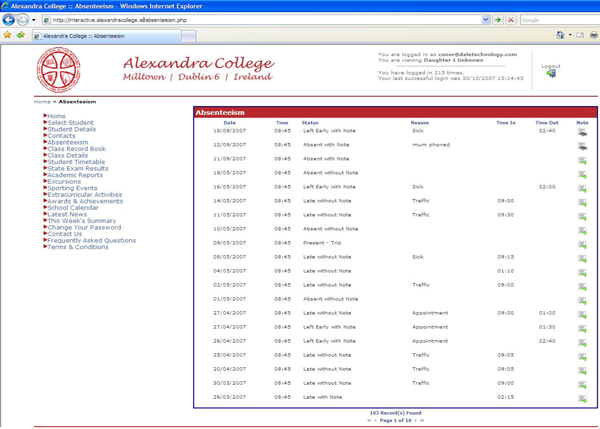Open the Favorites Center star icon

(7, 35)
